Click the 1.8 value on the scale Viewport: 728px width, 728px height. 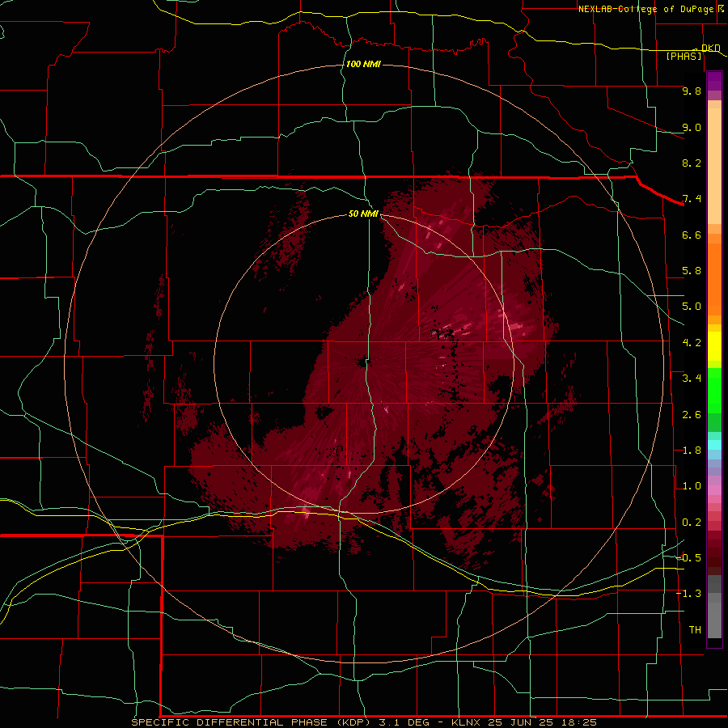tap(692, 451)
